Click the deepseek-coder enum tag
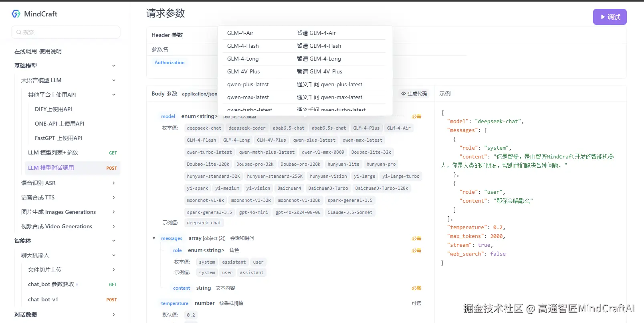 pyautogui.click(x=247, y=128)
